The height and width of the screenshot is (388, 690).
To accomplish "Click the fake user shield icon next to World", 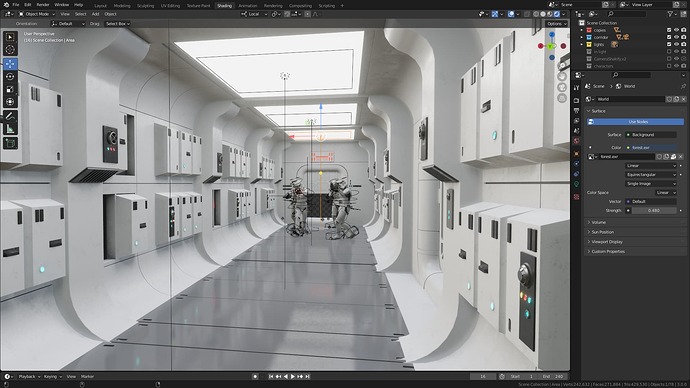I will 669,99.
